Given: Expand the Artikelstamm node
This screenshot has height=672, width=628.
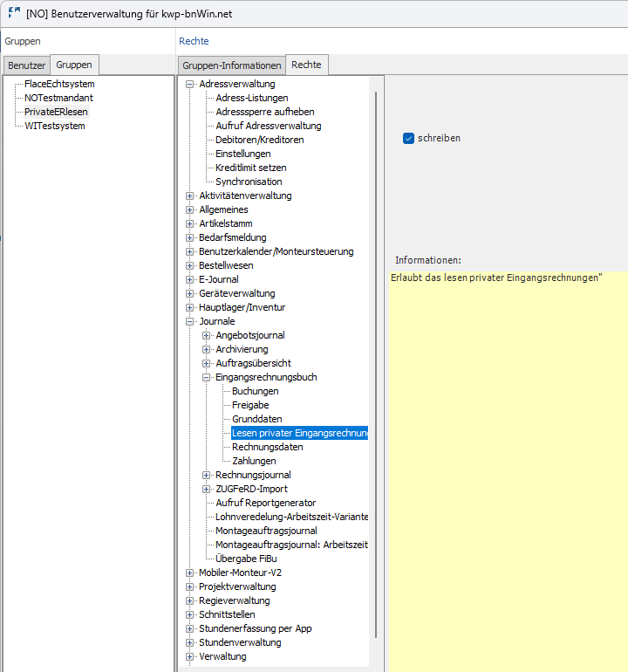Looking at the screenshot, I should [x=189, y=223].
